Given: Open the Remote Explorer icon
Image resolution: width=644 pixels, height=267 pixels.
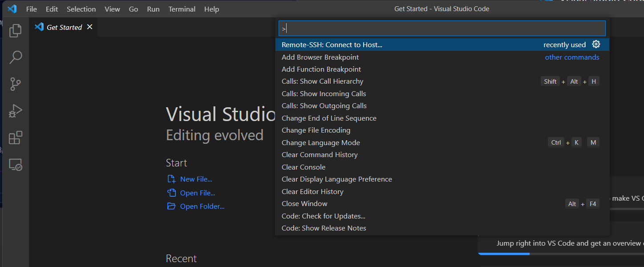Looking at the screenshot, I should click(x=16, y=165).
